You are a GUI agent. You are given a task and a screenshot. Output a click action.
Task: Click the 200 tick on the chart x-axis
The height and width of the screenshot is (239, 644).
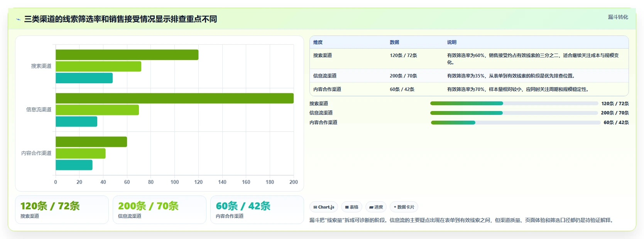(x=294, y=182)
